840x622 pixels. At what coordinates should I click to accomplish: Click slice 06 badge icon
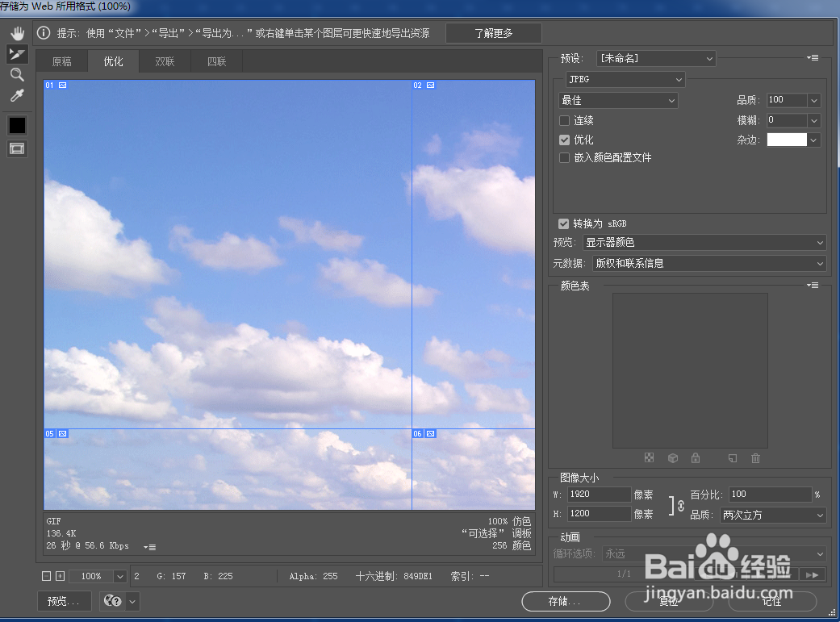coord(431,433)
